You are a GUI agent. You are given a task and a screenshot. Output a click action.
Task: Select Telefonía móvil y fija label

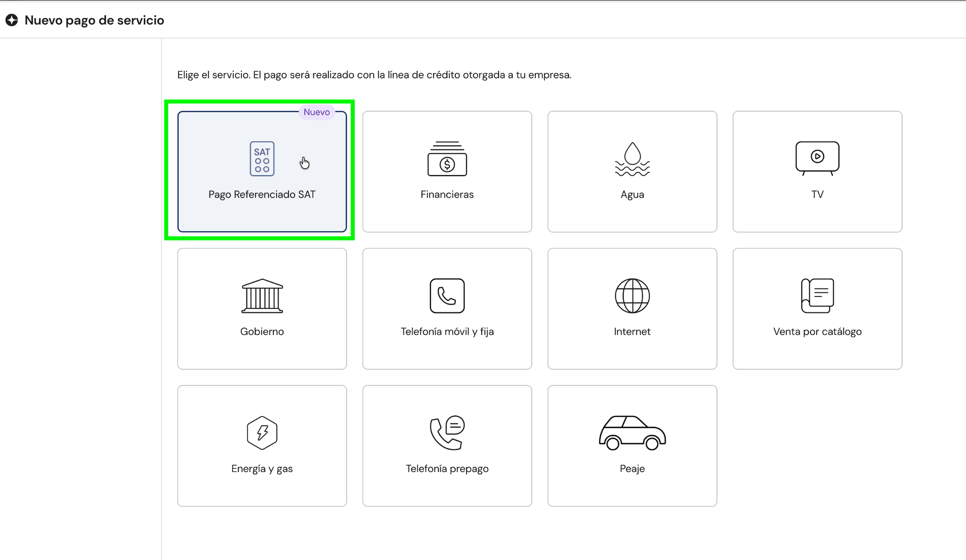(447, 331)
